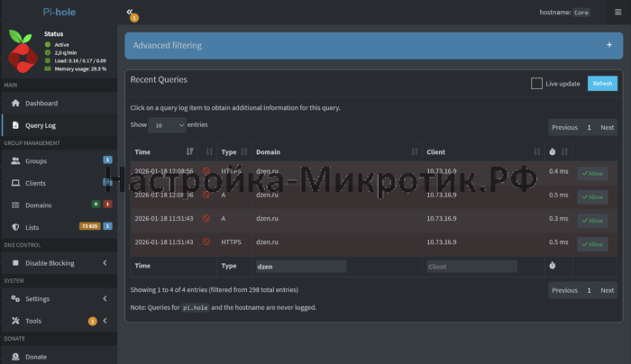
Task: Sort by Type column sort icon
Action: (x=244, y=151)
